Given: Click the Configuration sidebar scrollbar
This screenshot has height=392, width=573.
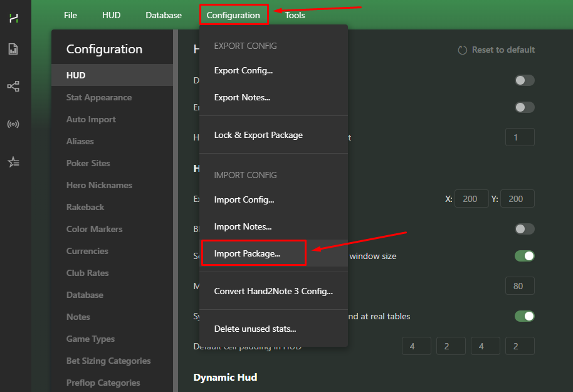Looking at the screenshot, I should tap(176, 211).
